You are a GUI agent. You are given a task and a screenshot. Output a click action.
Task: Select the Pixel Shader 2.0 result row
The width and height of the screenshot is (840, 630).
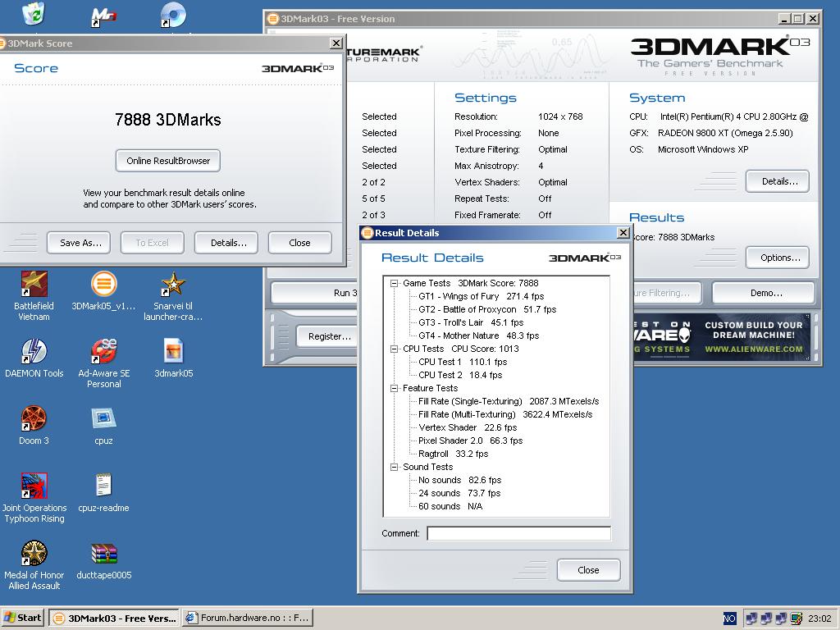coord(470,441)
